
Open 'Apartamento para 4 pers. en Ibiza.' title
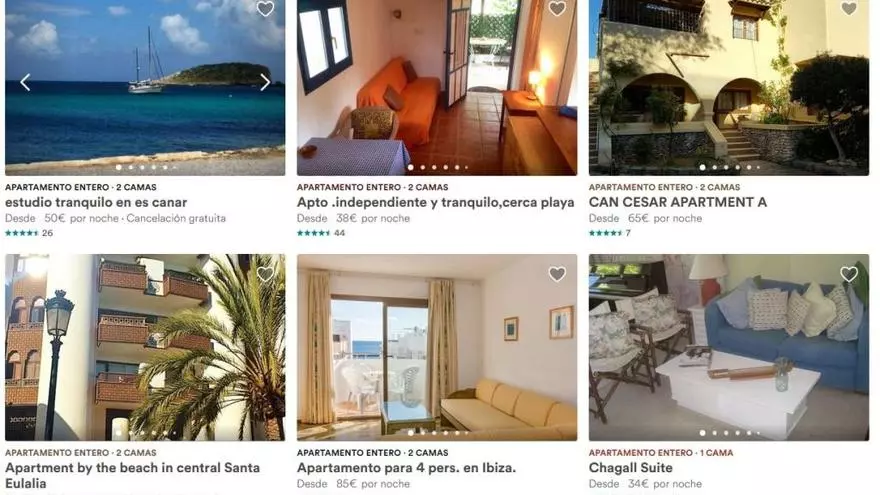(x=406, y=468)
